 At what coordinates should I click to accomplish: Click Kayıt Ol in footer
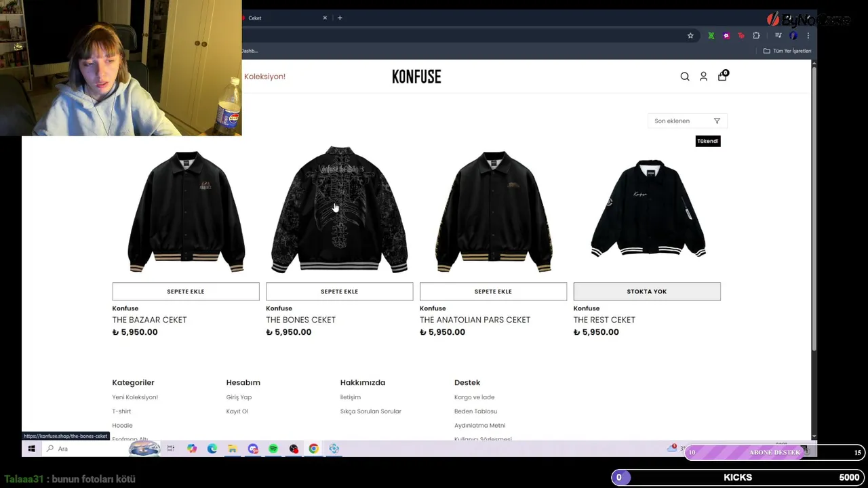click(x=237, y=411)
